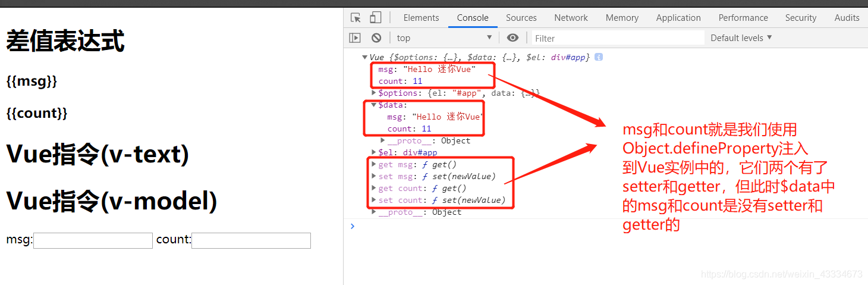Activate the inspect element picker icon
The image size is (868, 285).
point(356,18)
